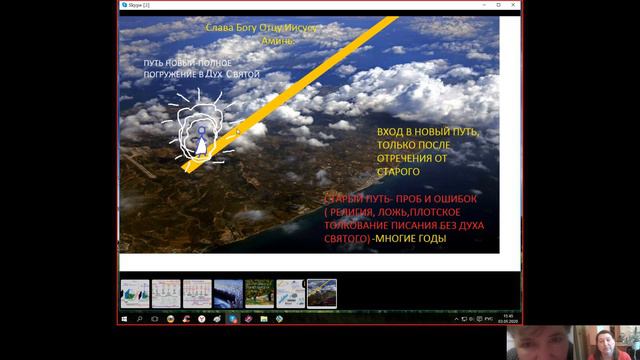Image resolution: width=640 pixels, height=360 pixels.
Task: Click the text "ПУТЬ НОВЫЙ-ПОЛНОЕ"
Action: click(187, 63)
